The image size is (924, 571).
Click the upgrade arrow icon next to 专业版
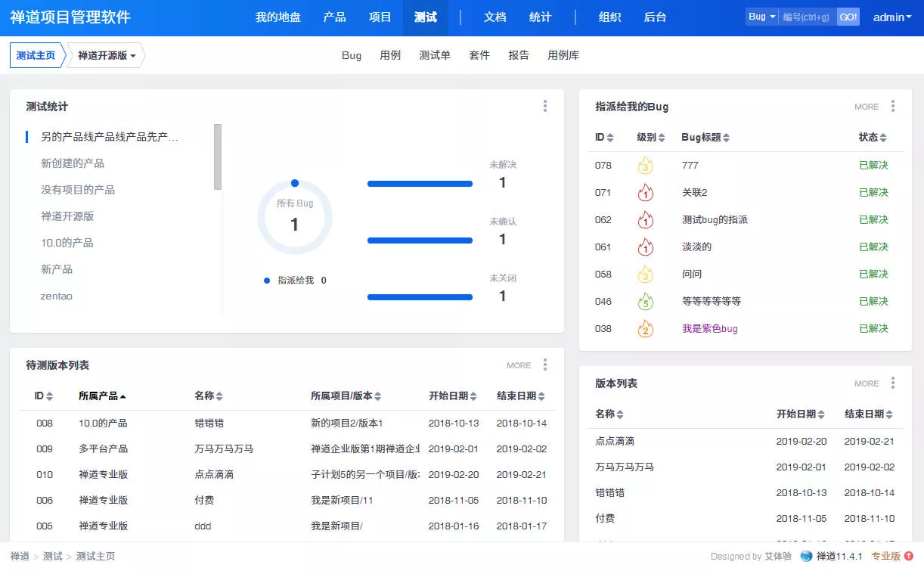[909, 556]
